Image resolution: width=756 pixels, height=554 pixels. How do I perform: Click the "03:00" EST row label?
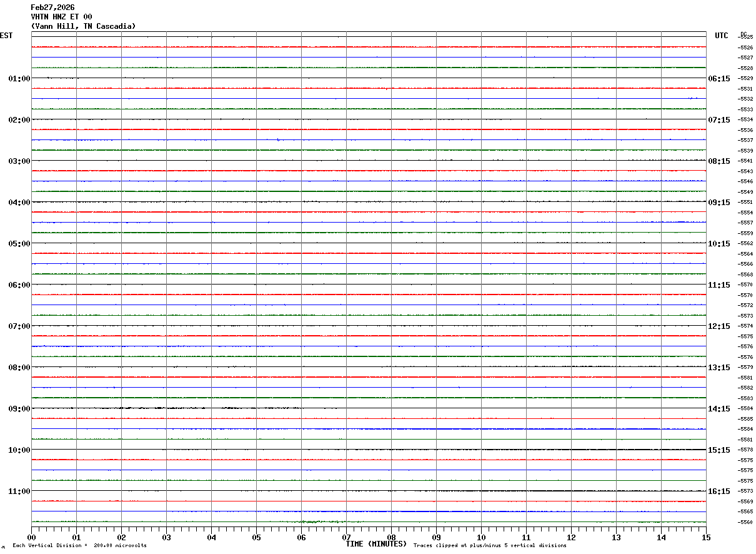click(19, 161)
